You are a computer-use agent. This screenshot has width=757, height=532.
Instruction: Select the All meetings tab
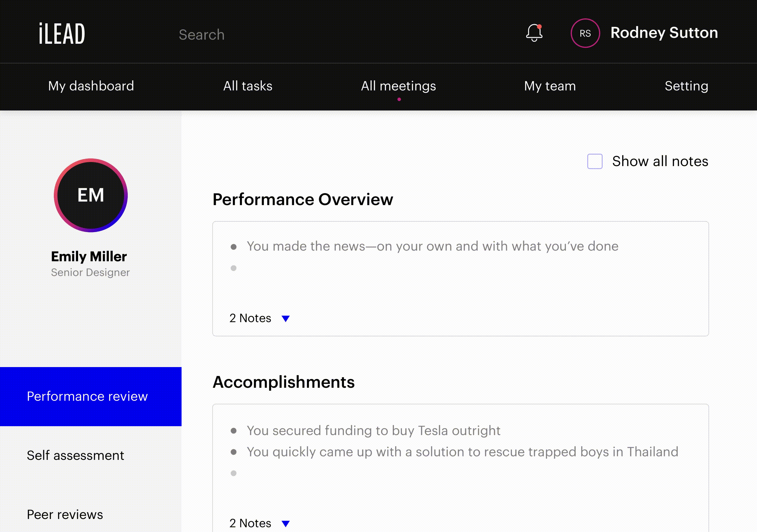pyautogui.click(x=398, y=86)
